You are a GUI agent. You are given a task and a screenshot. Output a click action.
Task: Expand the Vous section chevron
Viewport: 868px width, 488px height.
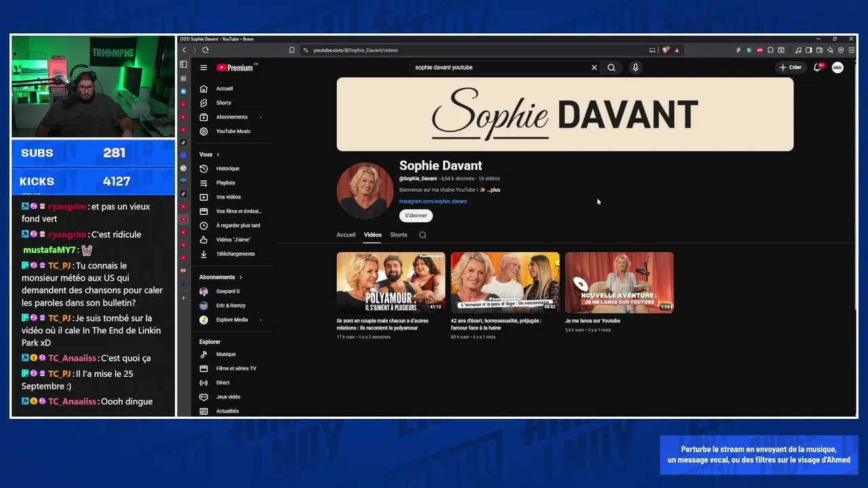pyautogui.click(x=218, y=155)
